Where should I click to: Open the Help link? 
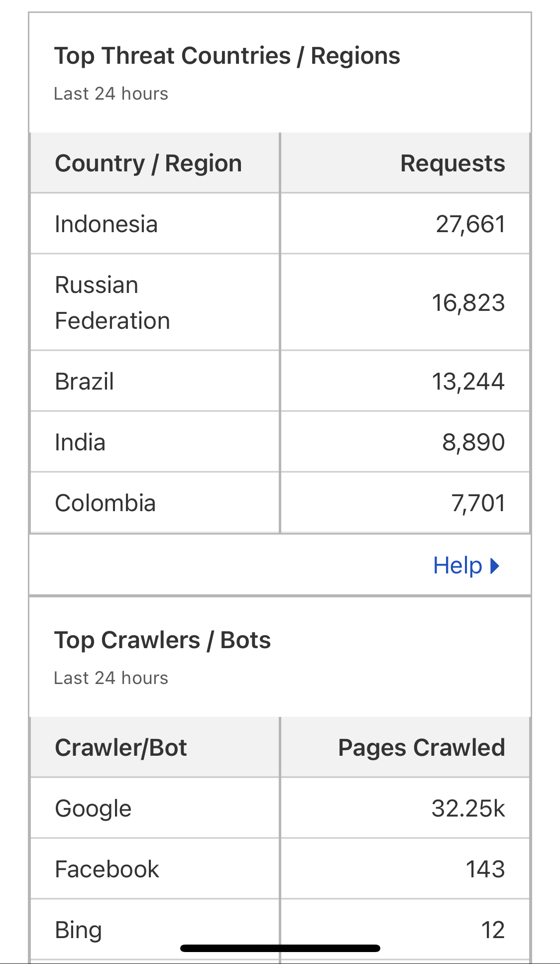466,565
